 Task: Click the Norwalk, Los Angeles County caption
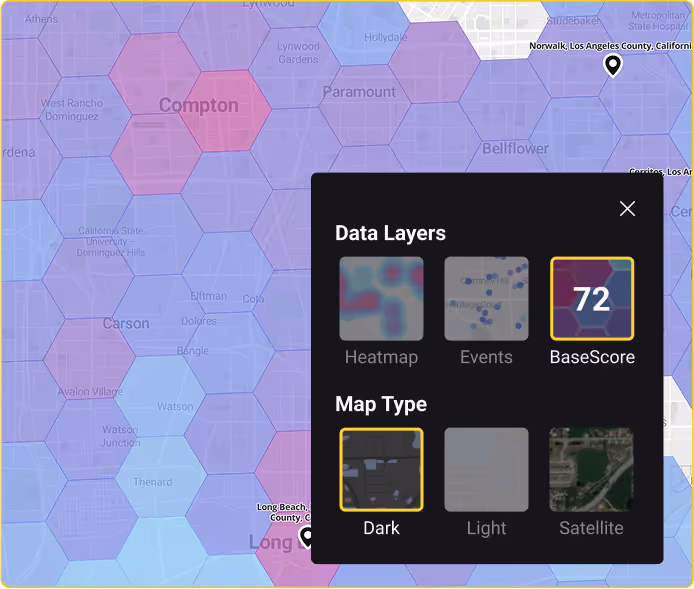pos(610,46)
